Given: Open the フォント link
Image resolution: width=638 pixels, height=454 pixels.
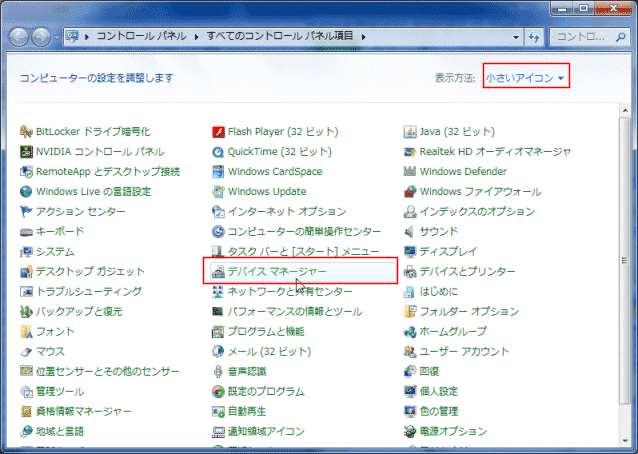Looking at the screenshot, I should pyautogui.click(x=55, y=332).
